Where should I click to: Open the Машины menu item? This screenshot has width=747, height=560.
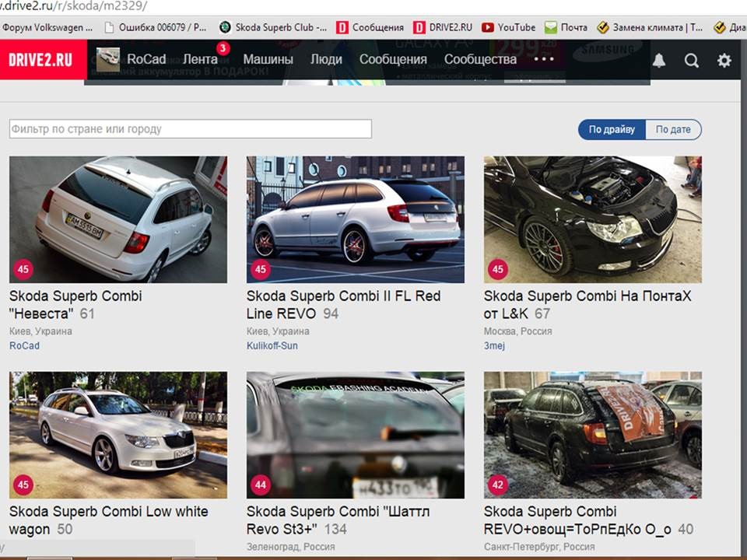pos(268,60)
